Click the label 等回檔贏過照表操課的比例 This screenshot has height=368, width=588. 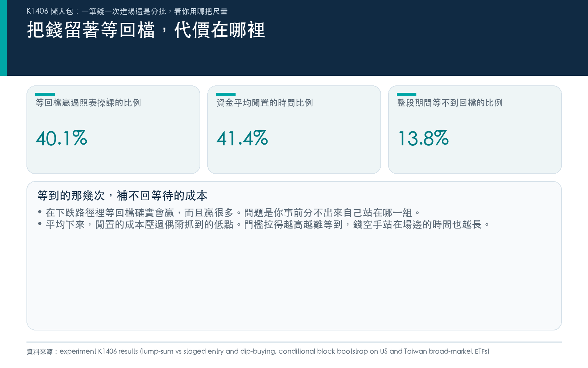[x=88, y=103]
